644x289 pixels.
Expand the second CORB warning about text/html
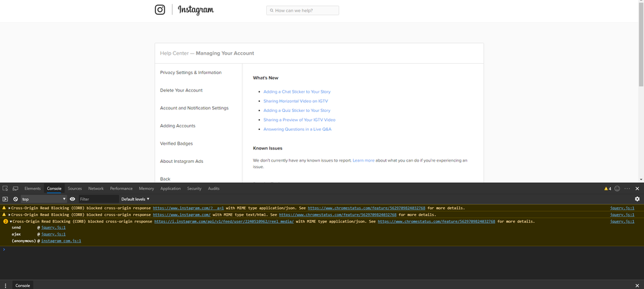[9, 215]
